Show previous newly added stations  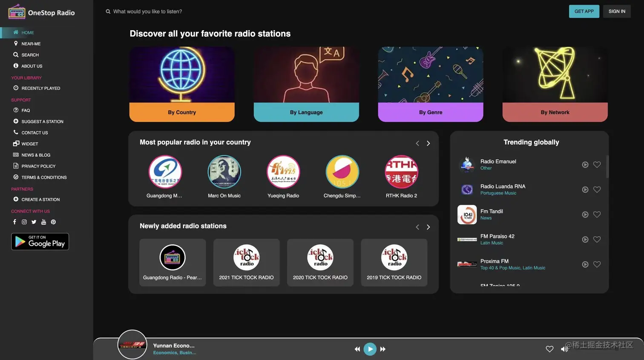(x=417, y=227)
